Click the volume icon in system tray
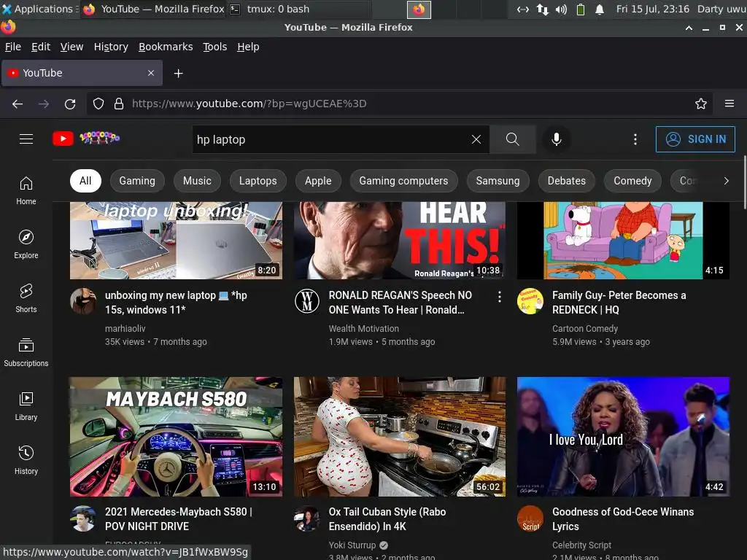 (561, 9)
